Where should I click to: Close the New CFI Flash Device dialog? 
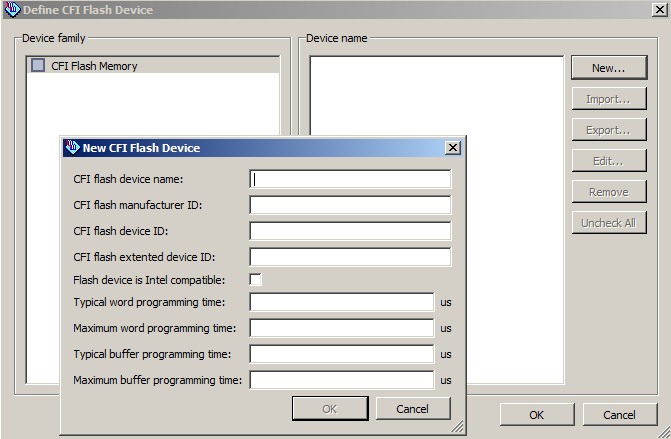click(453, 148)
